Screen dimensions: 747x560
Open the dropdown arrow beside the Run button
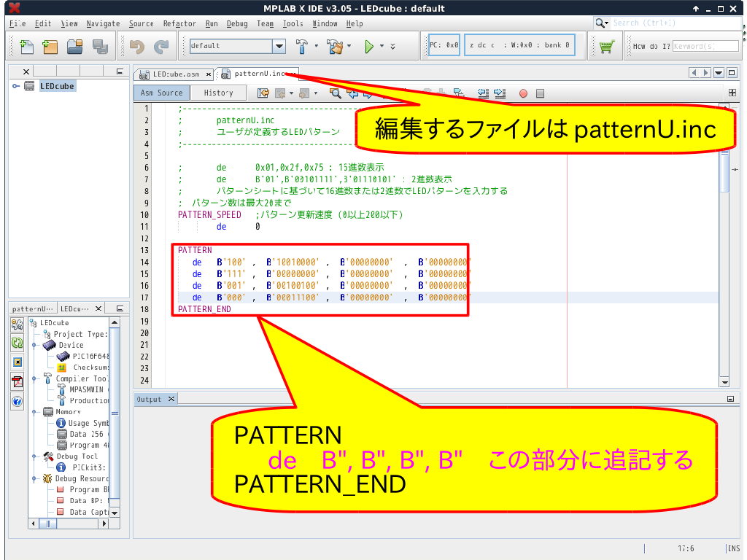pos(382,46)
